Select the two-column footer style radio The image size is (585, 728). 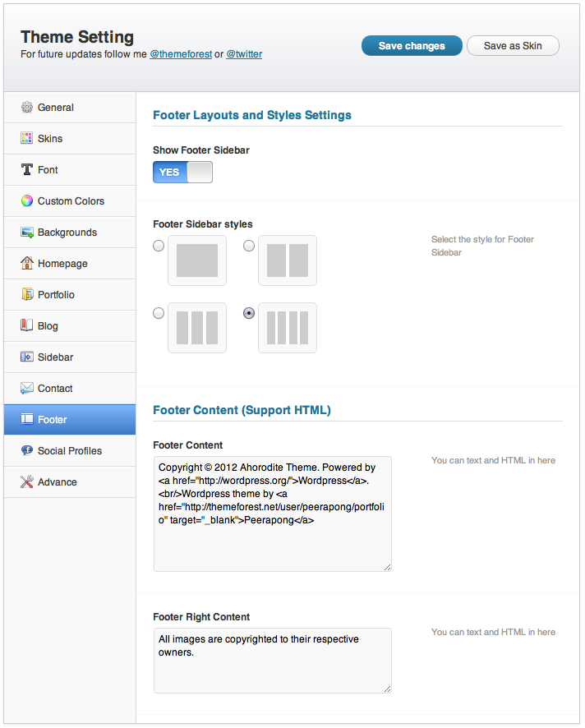[x=249, y=246]
